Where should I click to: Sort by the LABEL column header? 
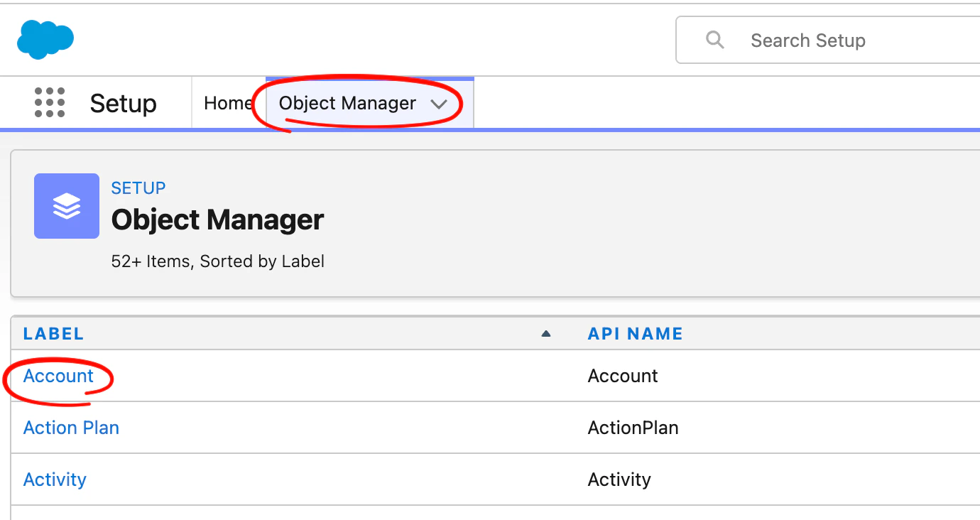tap(53, 334)
